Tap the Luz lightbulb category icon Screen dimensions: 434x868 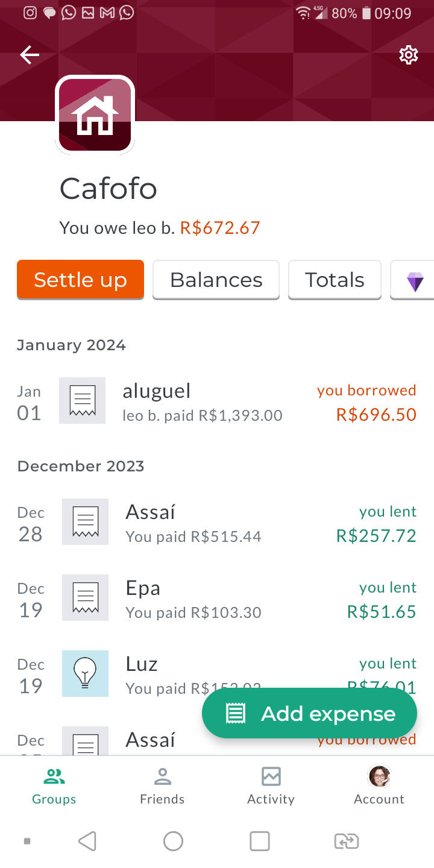point(85,673)
